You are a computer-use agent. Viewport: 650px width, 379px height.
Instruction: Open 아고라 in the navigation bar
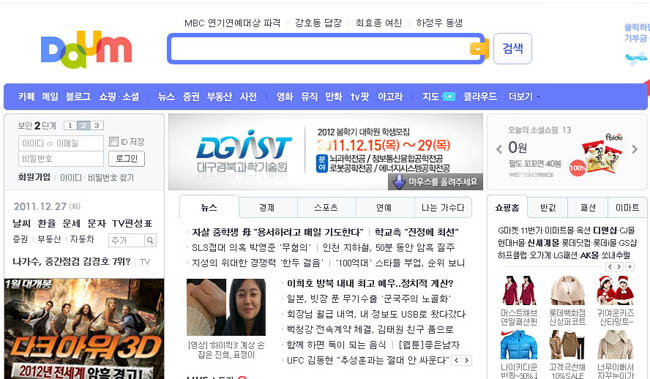pyautogui.click(x=390, y=97)
